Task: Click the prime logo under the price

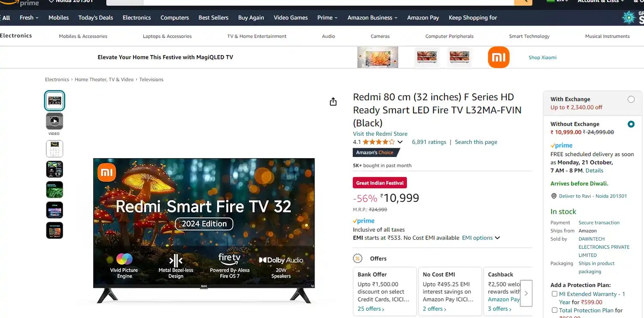Action: pyautogui.click(x=364, y=221)
